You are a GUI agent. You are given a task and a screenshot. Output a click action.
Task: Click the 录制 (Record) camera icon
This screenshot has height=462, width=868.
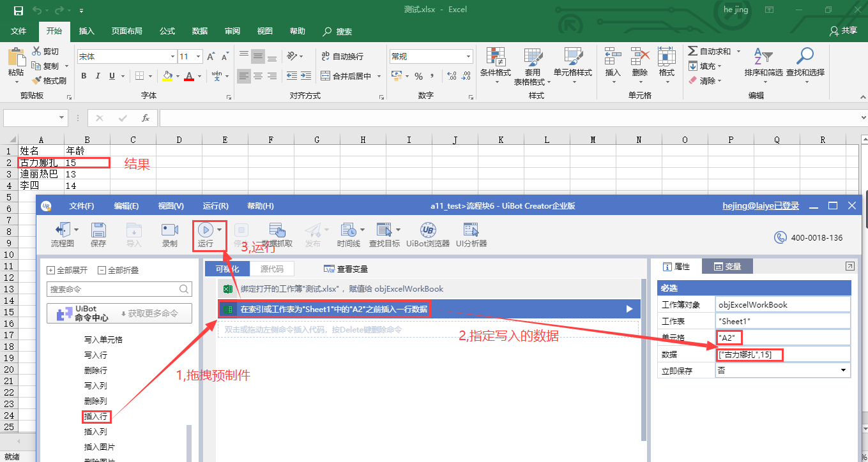pos(170,231)
